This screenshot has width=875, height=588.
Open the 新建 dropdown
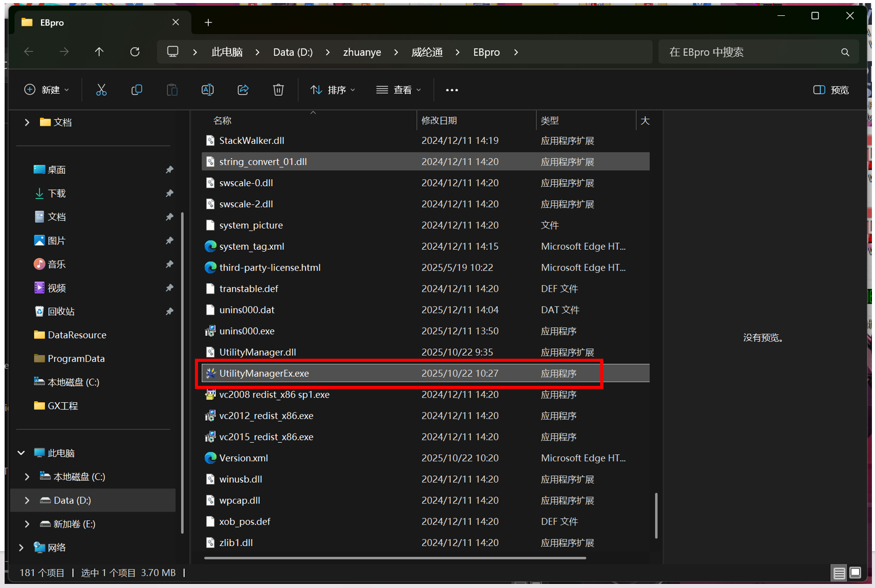pos(47,90)
